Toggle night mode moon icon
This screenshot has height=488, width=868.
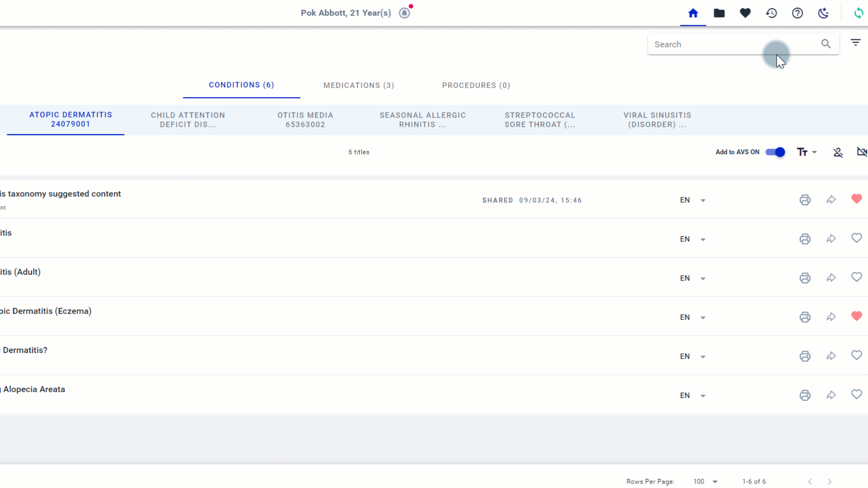pos(823,13)
